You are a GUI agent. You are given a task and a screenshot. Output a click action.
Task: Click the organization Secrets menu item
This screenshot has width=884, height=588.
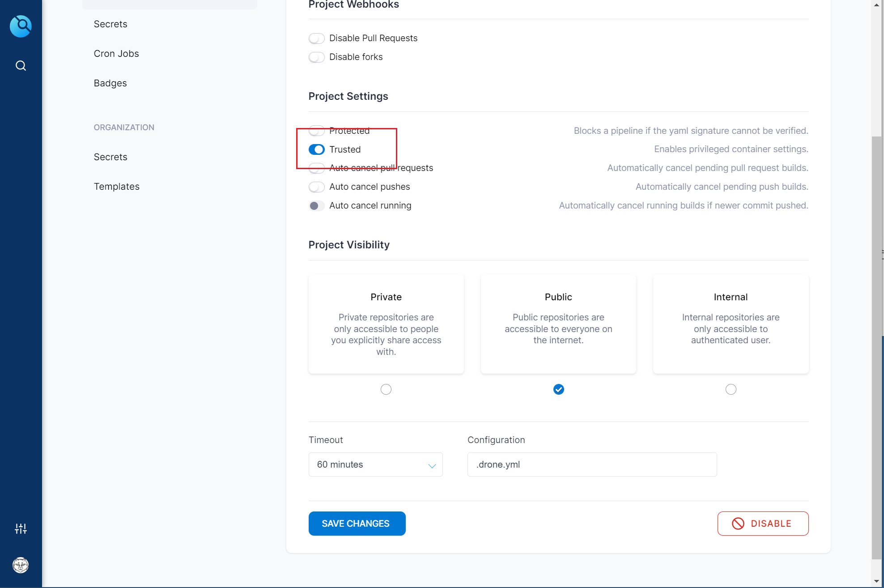coord(110,156)
